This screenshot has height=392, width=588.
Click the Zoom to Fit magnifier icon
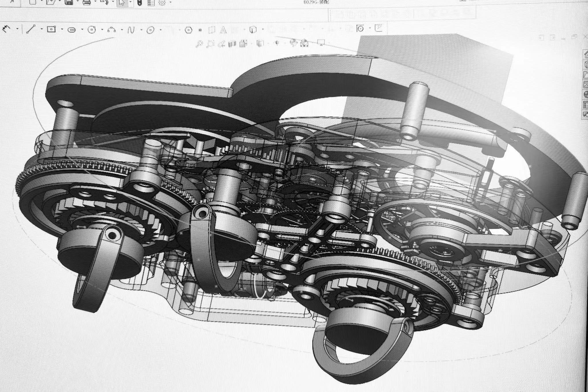click(x=199, y=44)
